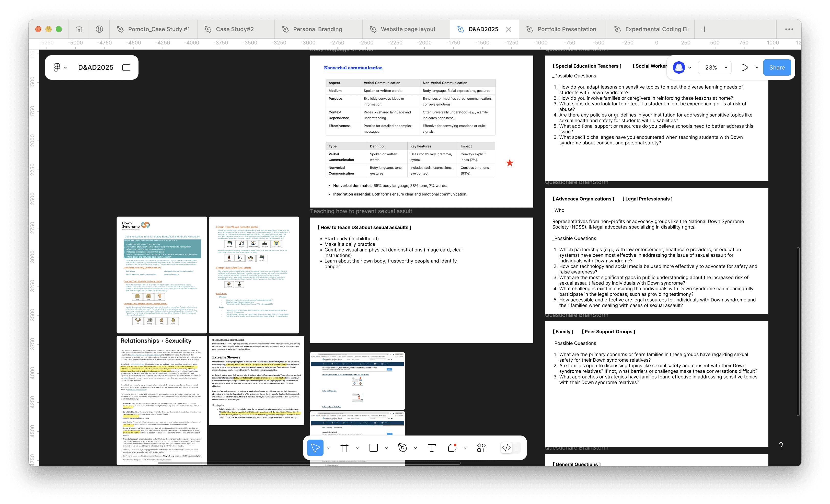The image size is (830, 504).
Task: Open the 23% zoom dropdown
Action: pyautogui.click(x=714, y=67)
